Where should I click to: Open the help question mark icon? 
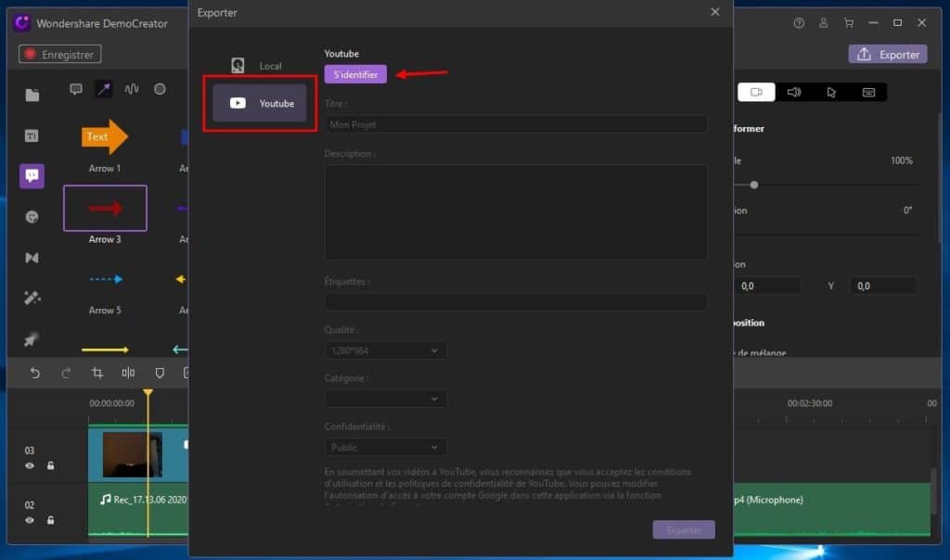click(x=799, y=23)
